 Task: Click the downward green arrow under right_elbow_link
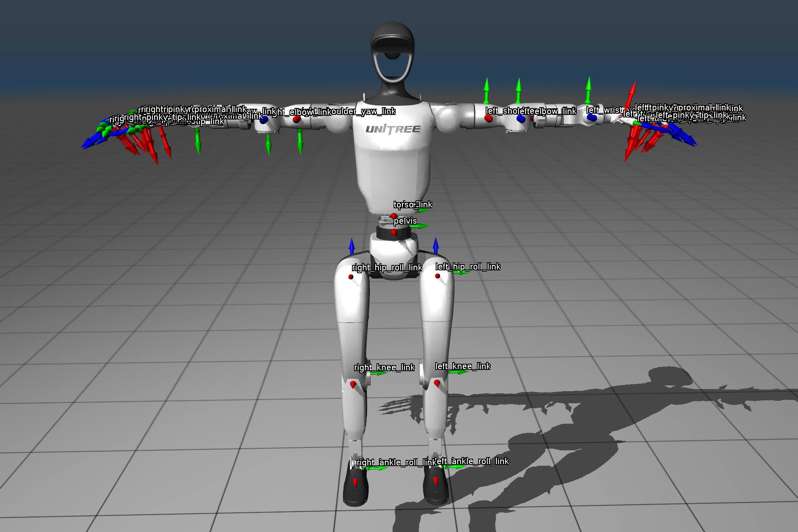pos(300,142)
